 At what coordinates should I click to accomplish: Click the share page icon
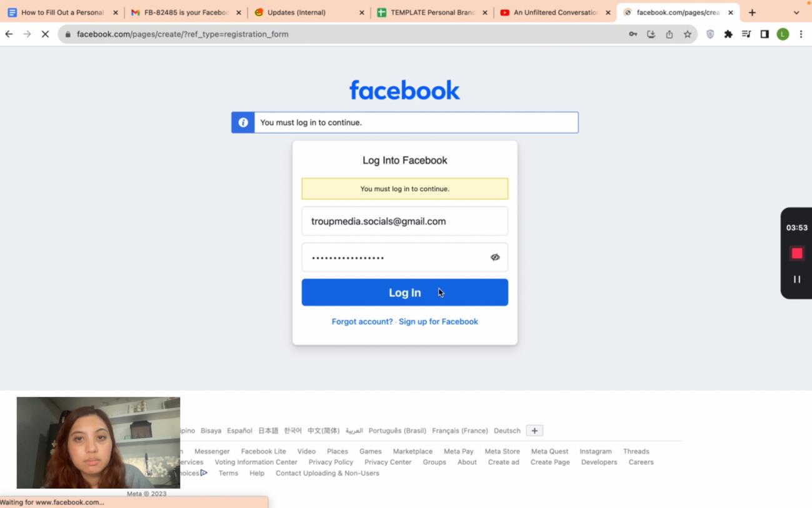point(669,34)
